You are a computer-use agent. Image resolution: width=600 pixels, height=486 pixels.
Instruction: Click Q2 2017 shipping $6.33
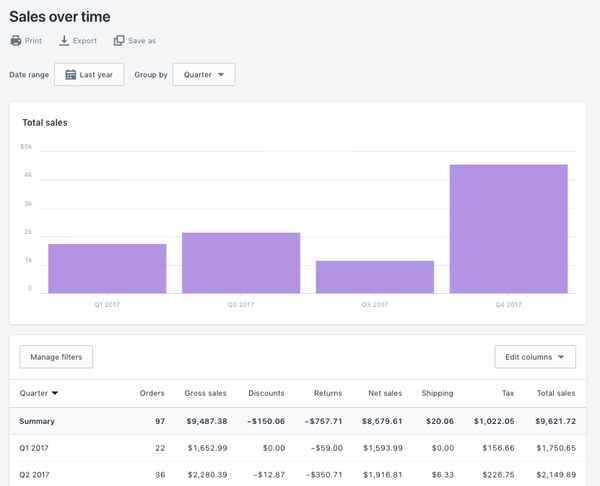pos(443,475)
